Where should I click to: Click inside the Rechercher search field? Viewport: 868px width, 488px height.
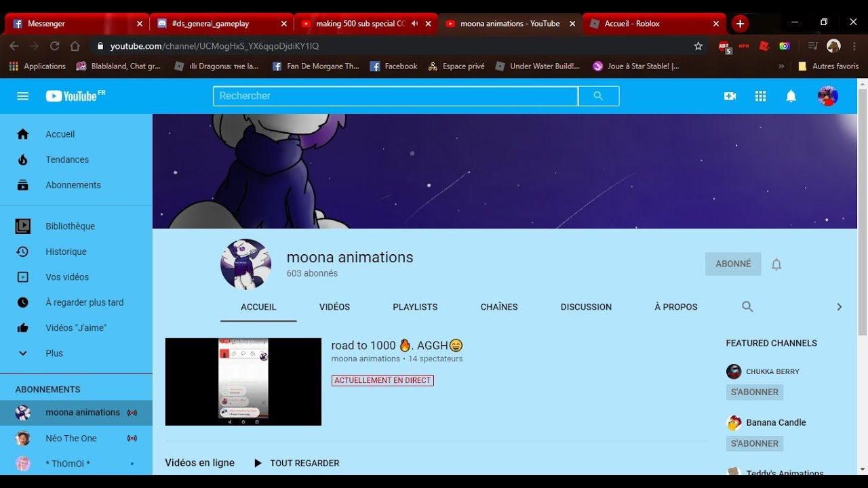[x=395, y=96]
